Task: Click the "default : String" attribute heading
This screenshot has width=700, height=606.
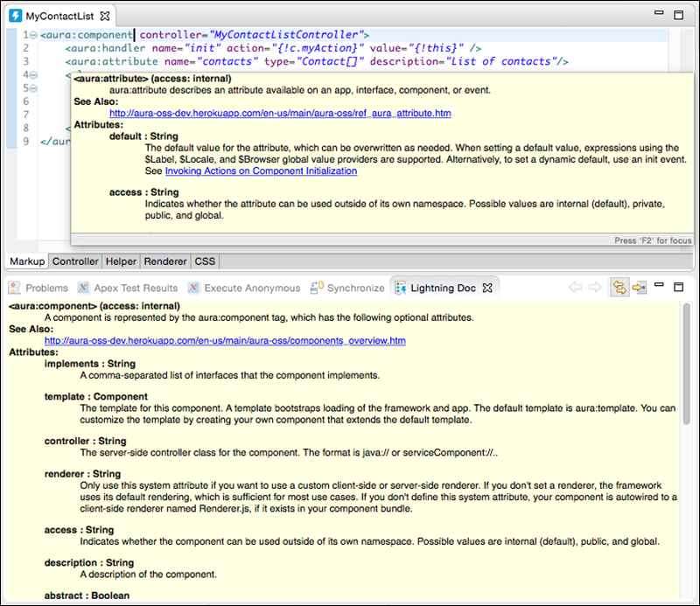Action: point(143,136)
